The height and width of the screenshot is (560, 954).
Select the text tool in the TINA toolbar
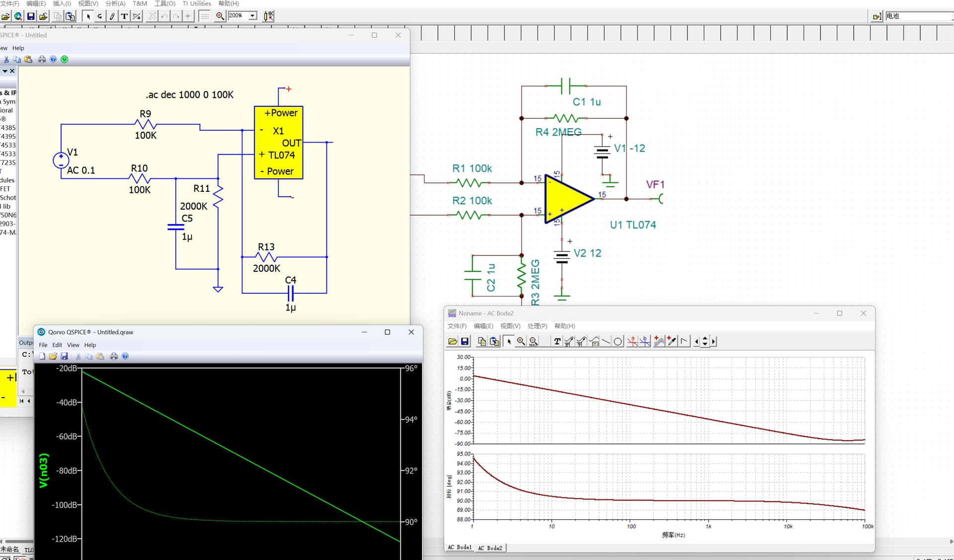tap(124, 16)
